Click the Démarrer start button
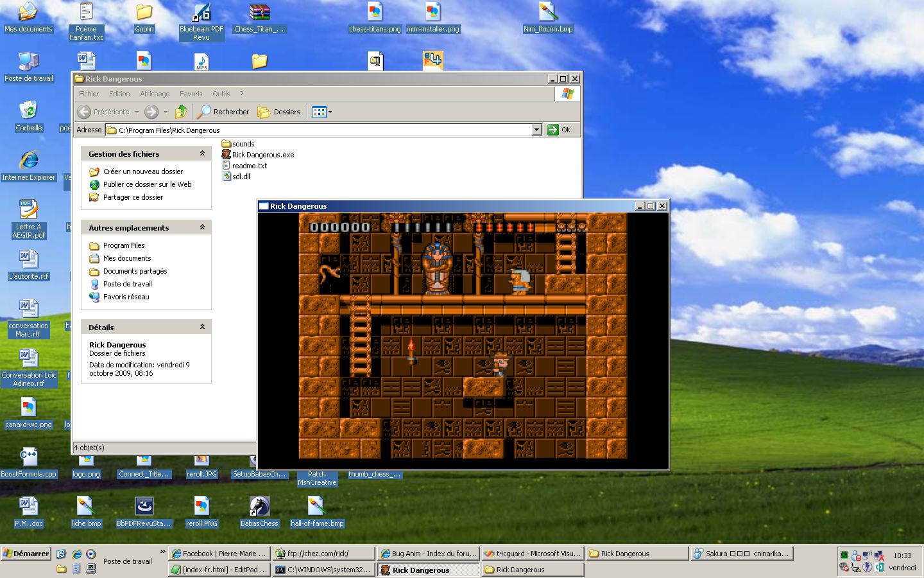This screenshot has height=578, width=924. [26, 554]
